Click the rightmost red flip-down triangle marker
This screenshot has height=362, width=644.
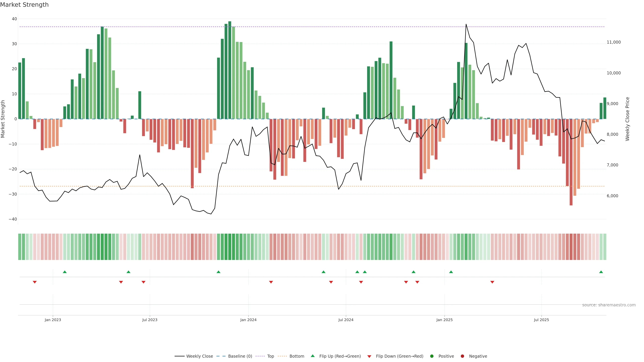pyautogui.click(x=492, y=282)
